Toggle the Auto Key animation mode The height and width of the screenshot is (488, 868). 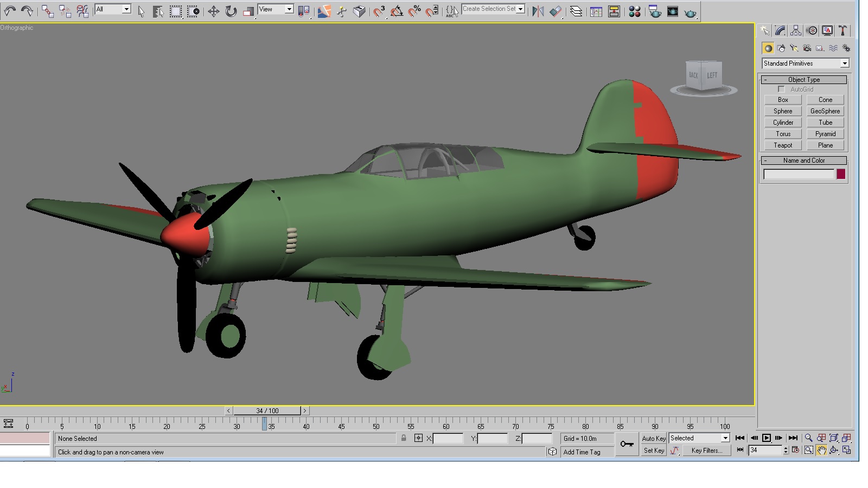click(654, 438)
